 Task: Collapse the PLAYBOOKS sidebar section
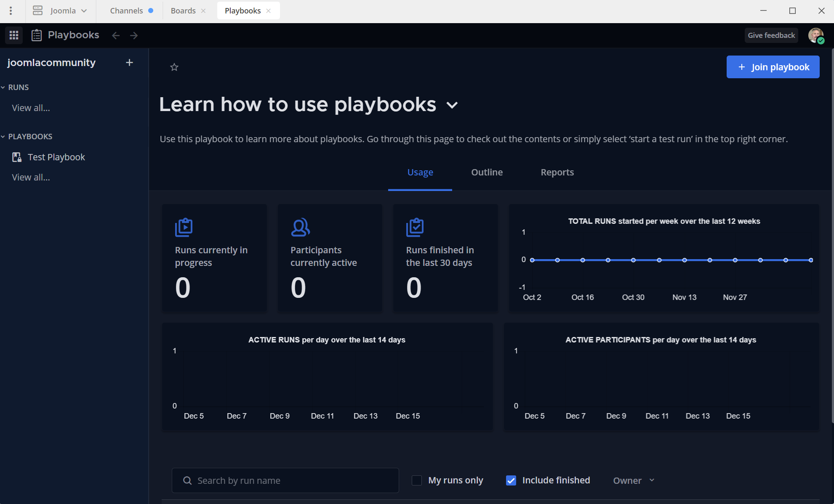pos(3,137)
